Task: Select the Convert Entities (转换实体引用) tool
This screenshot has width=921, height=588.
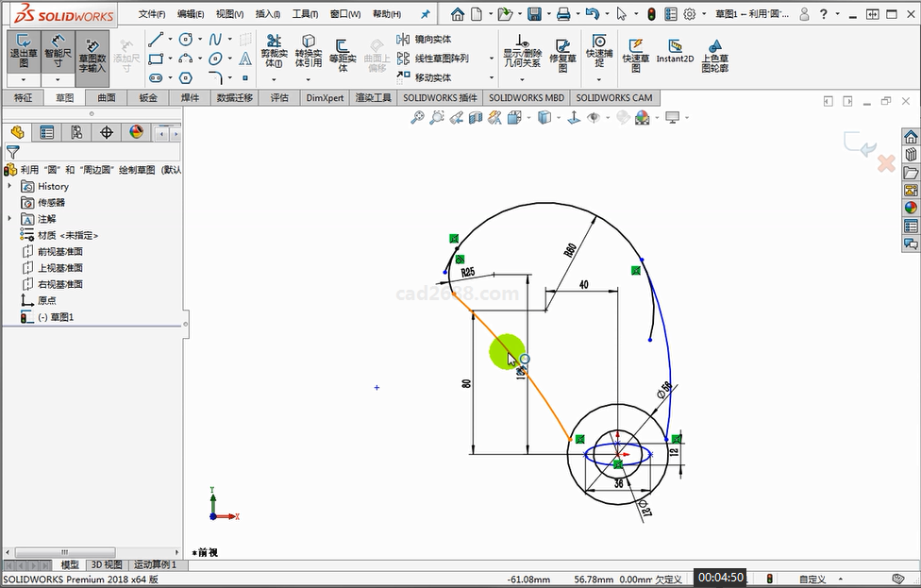Action: [308, 52]
